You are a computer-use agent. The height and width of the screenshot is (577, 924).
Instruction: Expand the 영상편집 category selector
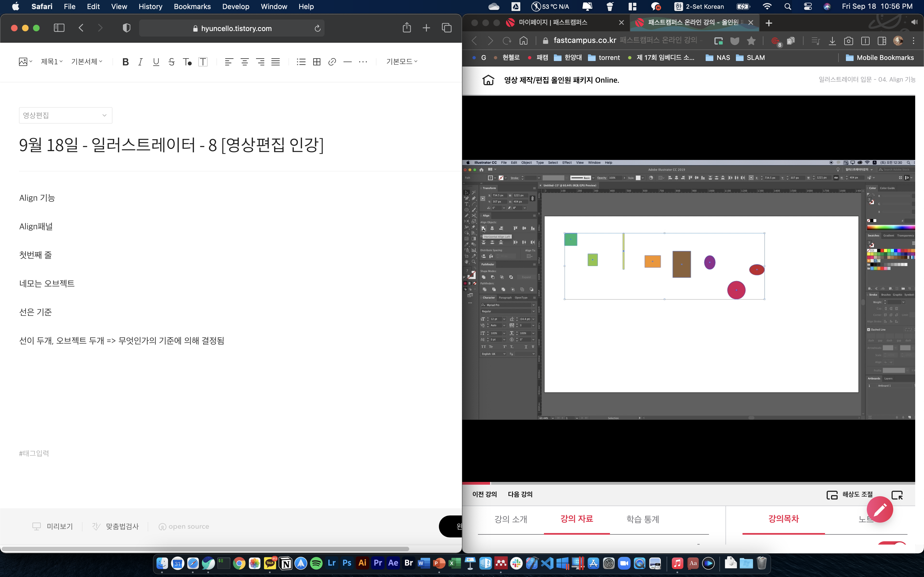(x=65, y=115)
